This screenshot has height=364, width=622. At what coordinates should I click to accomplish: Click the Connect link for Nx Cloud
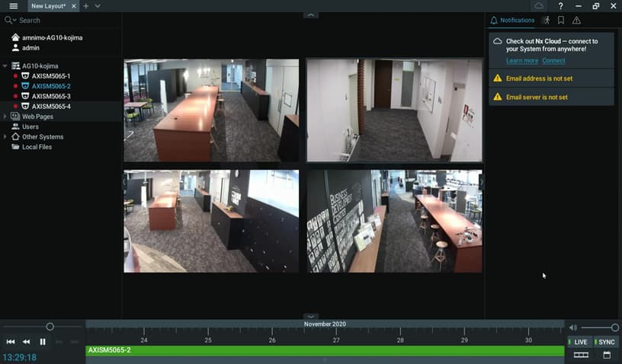point(553,61)
